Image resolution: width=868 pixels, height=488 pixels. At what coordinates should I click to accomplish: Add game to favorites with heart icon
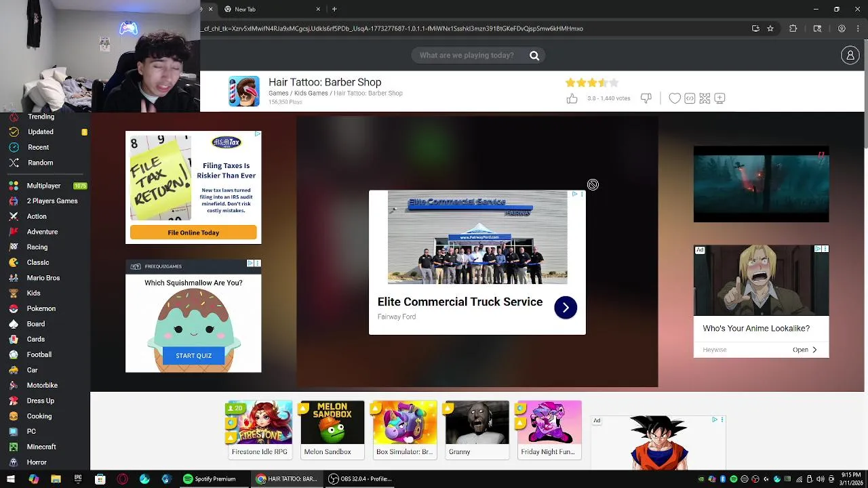[675, 99]
